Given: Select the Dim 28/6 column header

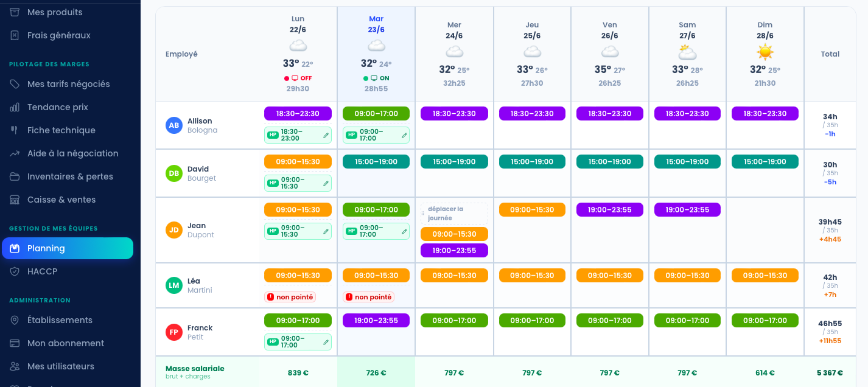Looking at the screenshot, I should 765,54.
